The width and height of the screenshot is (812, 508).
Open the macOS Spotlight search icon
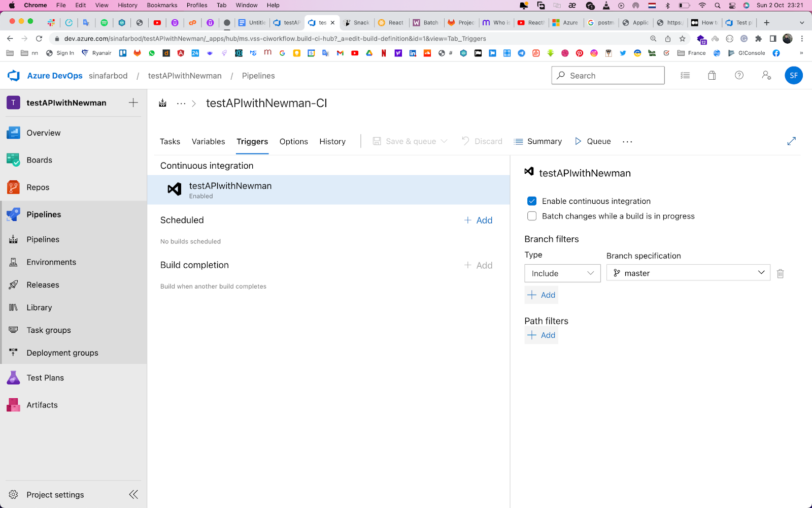(x=718, y=5)
